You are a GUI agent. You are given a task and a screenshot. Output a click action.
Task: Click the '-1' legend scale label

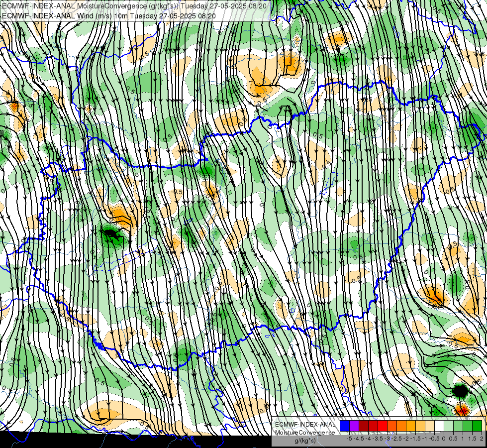[425, 439]
